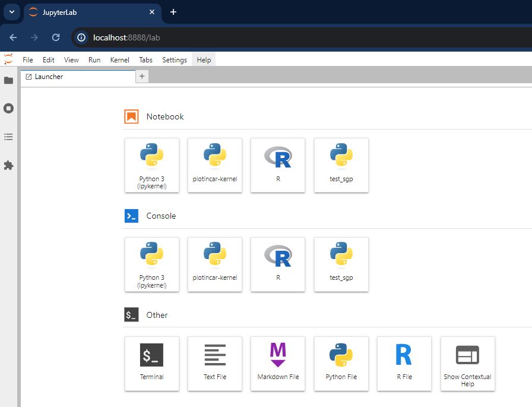Open the Help menu
Screen dimensions: 532x407
(204, 60)
